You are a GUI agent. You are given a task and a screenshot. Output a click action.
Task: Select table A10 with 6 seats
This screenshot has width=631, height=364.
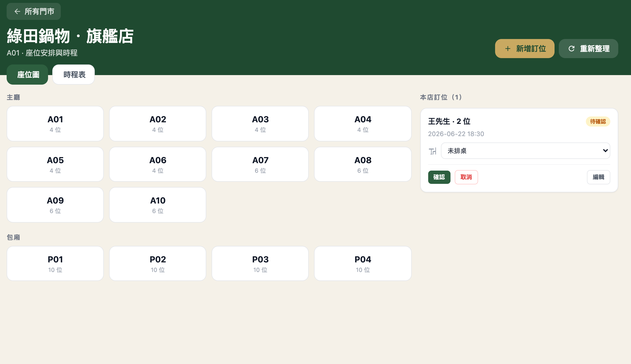pos(158,205)
